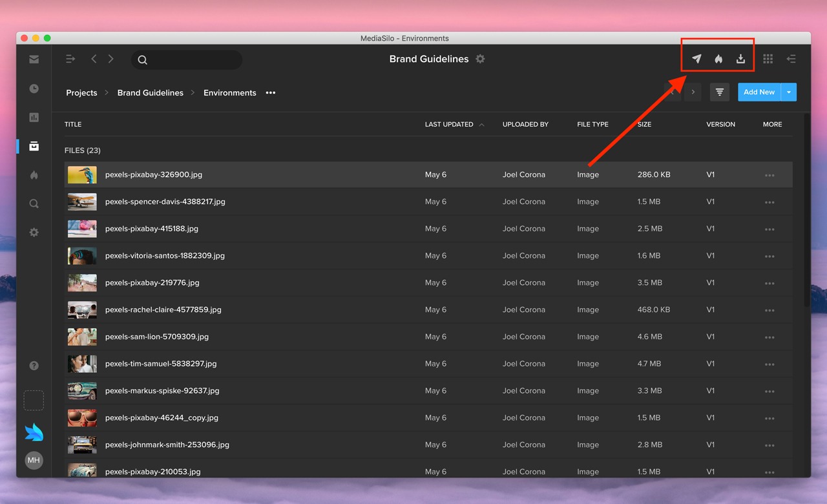Open more options for pexels-pixabay-219776.jpg
This screenshot has width=827, height=504.
click(769, 283)
